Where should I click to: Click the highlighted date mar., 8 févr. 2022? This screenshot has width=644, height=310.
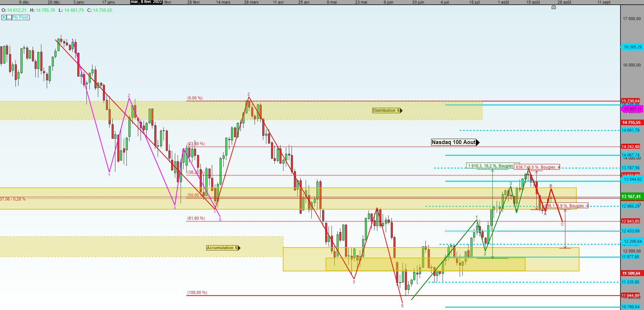pyautogui.click(x=146, y=2)
